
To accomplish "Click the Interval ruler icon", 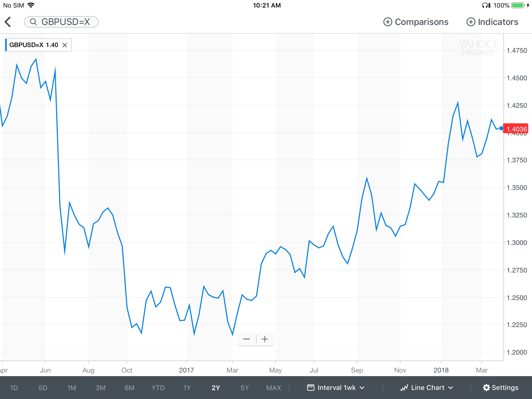I will (x=311, y=388).
